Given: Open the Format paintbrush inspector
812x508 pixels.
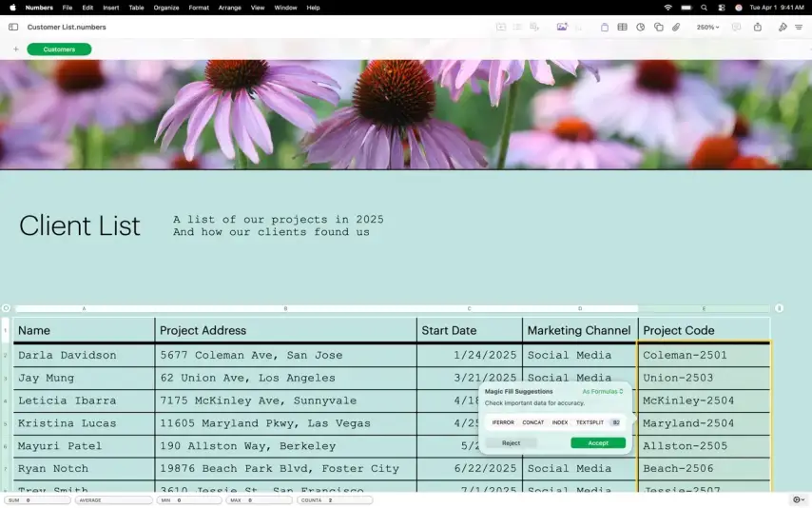Looking at the screenshot, I should coord(783,28).
